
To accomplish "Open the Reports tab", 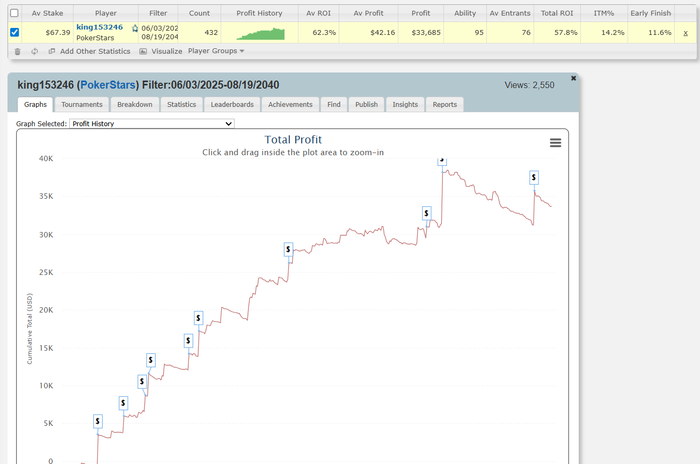I will (x=445, y=105).
